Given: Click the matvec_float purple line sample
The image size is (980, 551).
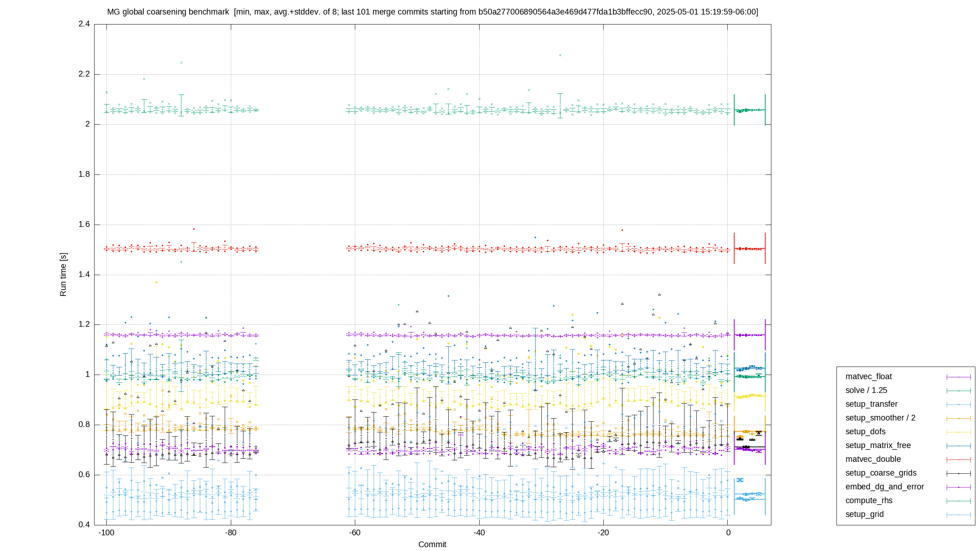Looking at the screenshot, I should pyautogui.click(x=959, y=377).
